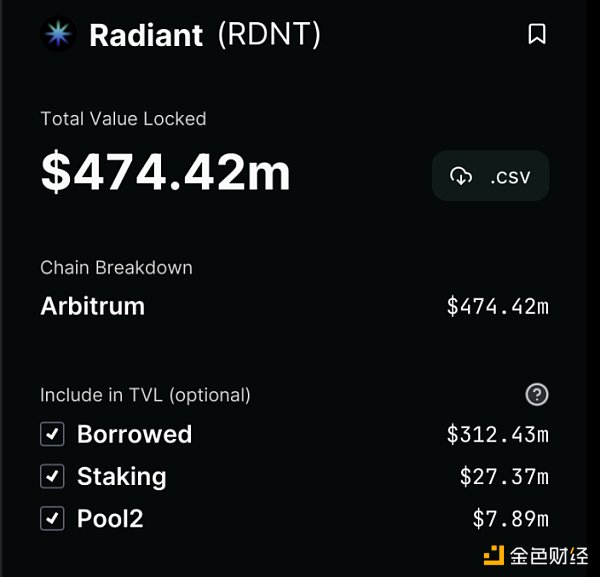Uncheck the Borrowed checkbox
This screenshot has height=577, width=600.
point(52,434)
